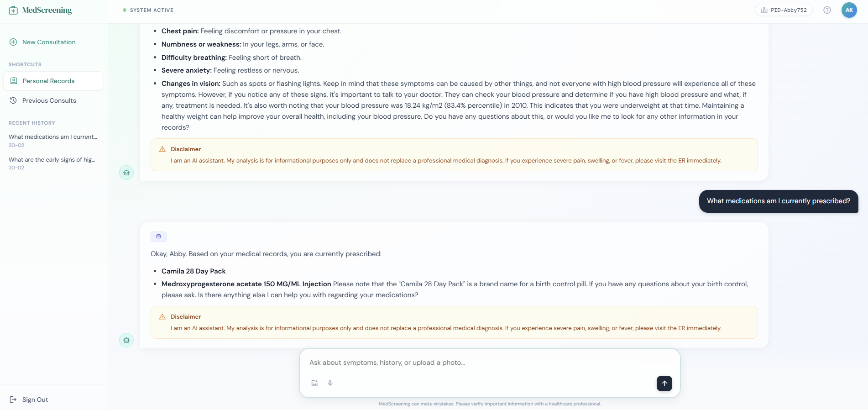Send message with the arrow button
This screenshot has height=410, width=868.
664,383
